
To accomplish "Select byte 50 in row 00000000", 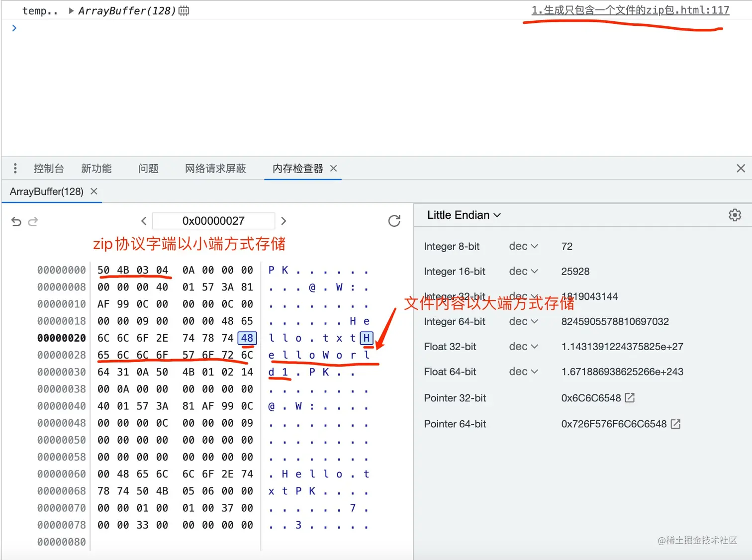I will point(103,270).
